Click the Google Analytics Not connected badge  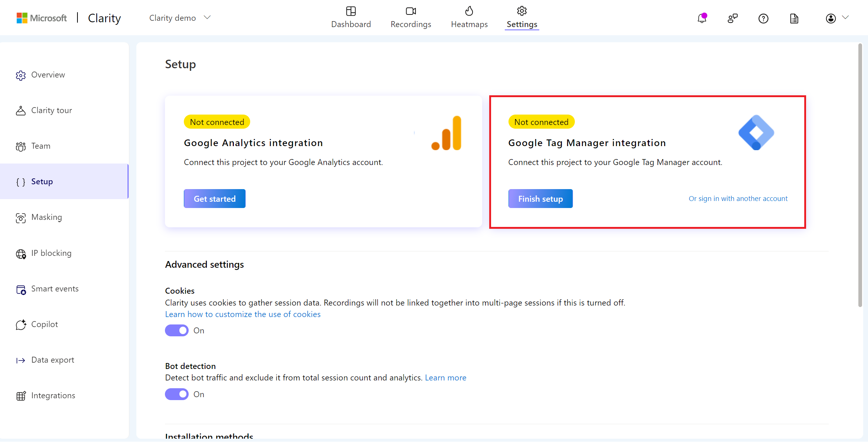click(217, 122)
